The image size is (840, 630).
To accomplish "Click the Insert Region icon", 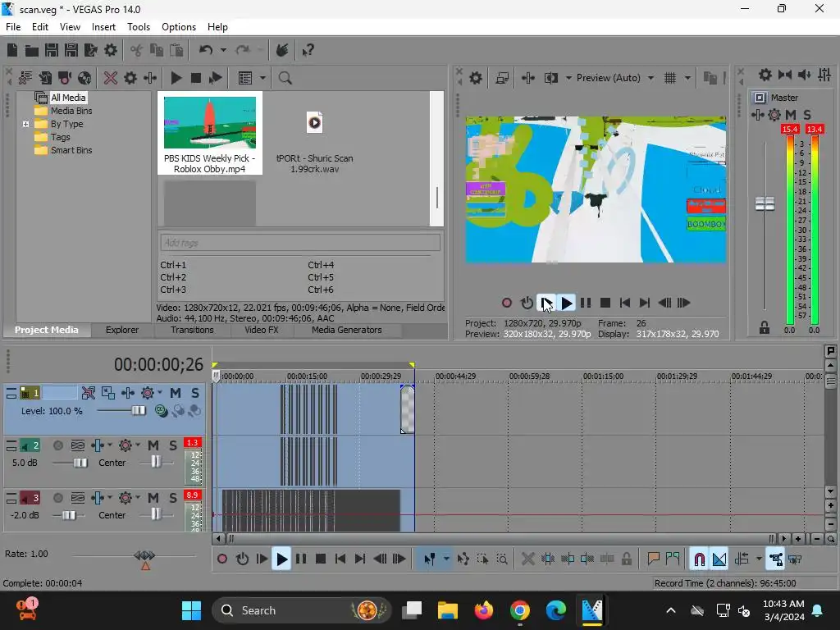I will [x=673, y=559].
